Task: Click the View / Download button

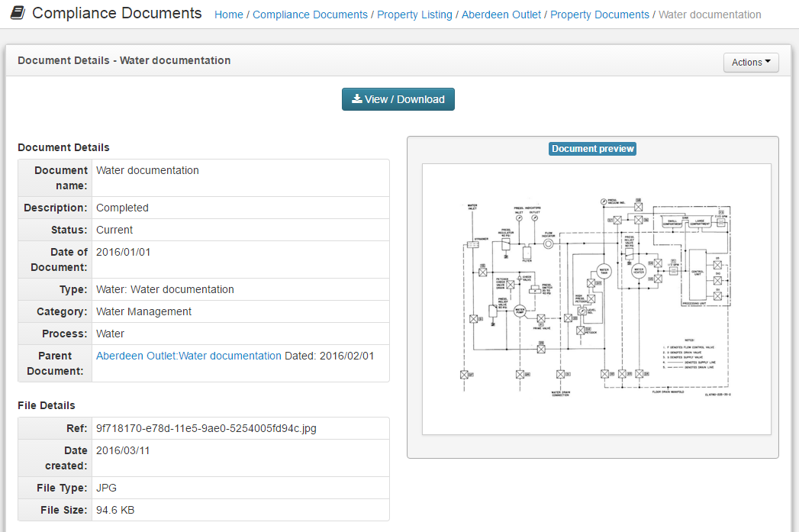Action: coord(398,99)
